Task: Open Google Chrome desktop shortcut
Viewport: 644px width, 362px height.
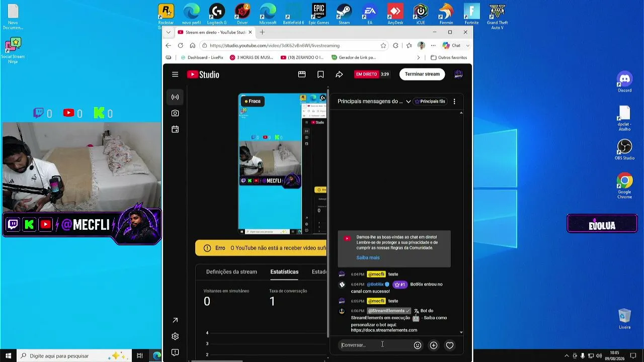Action: point(624,186)
